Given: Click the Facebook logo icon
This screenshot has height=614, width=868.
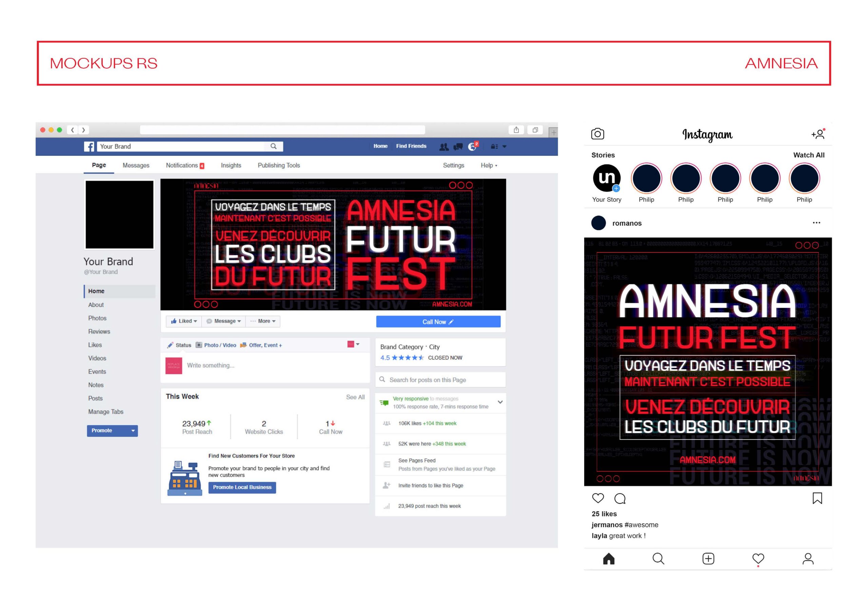Looking at the screenshot, I should coord(89,146).
